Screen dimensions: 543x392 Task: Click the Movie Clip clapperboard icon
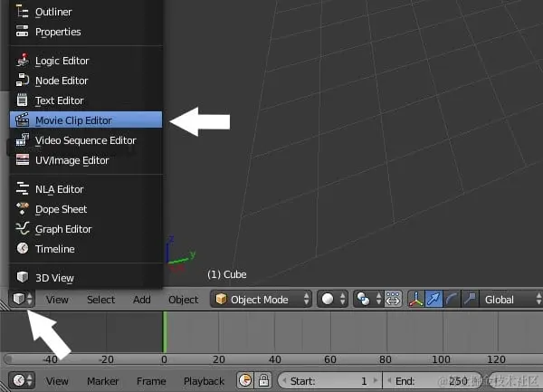22,120
